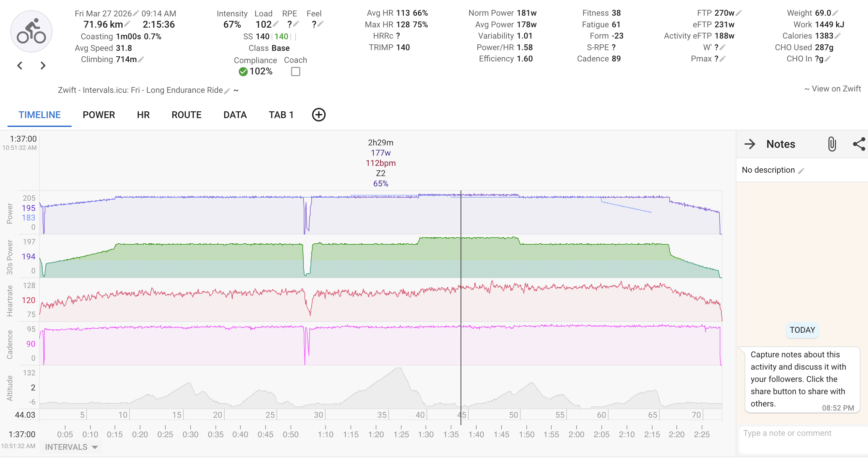Click the 1:50 mark on time axis
Viewport: 868px width, 458px height.
[x=527, y=434]
